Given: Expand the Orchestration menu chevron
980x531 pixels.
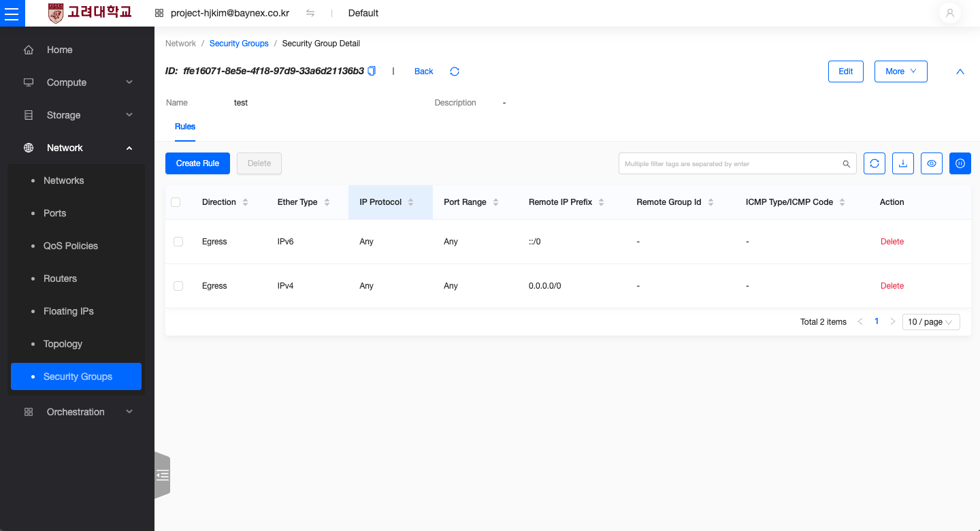Looking at the screenshot, I should tap(129, 412).
